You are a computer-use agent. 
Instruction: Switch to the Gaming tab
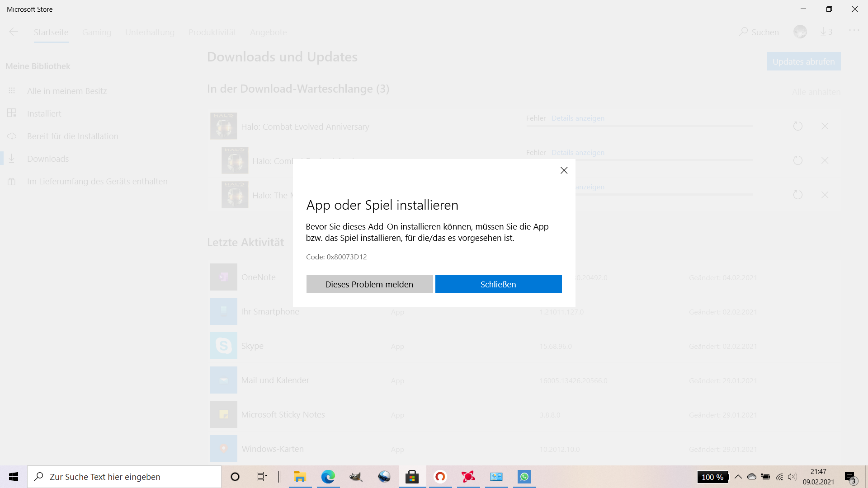click(x=97, y=33)
